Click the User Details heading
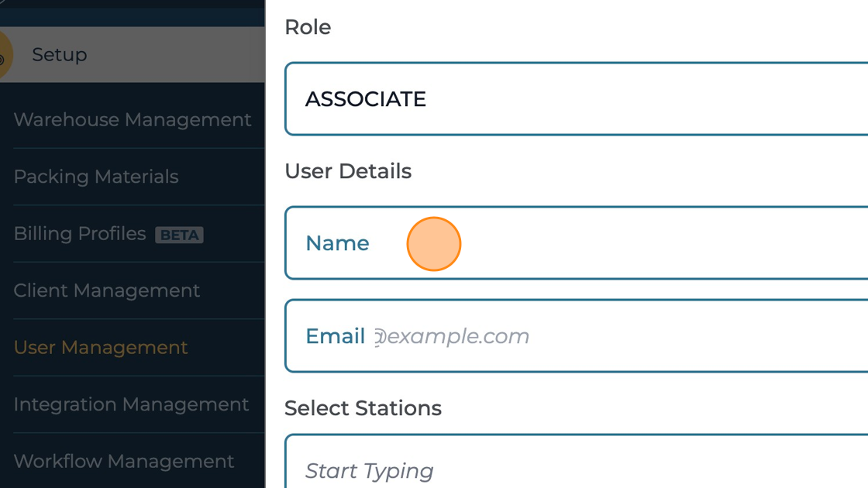Image resolution: width=868 pixels, height=488 pixels. tap(348, 171)
